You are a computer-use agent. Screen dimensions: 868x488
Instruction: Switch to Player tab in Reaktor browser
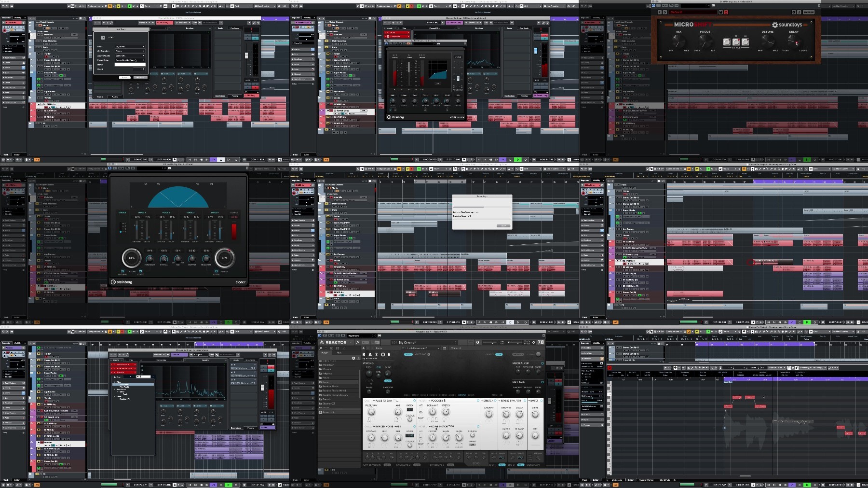tap(325, 353)
